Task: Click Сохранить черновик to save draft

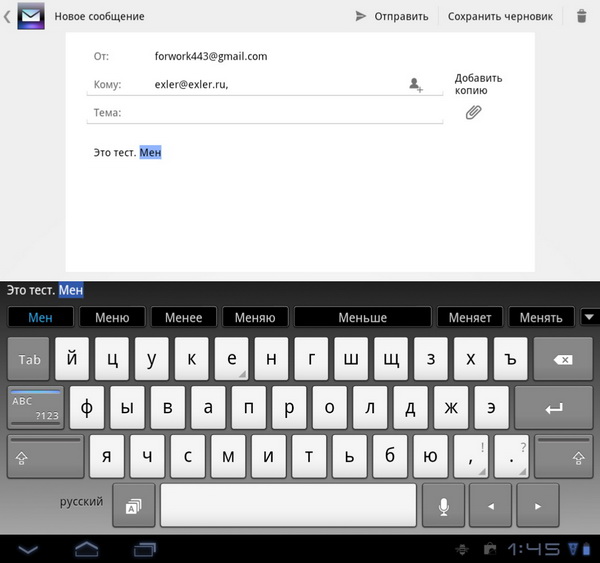Action: [x=499, y=16]
